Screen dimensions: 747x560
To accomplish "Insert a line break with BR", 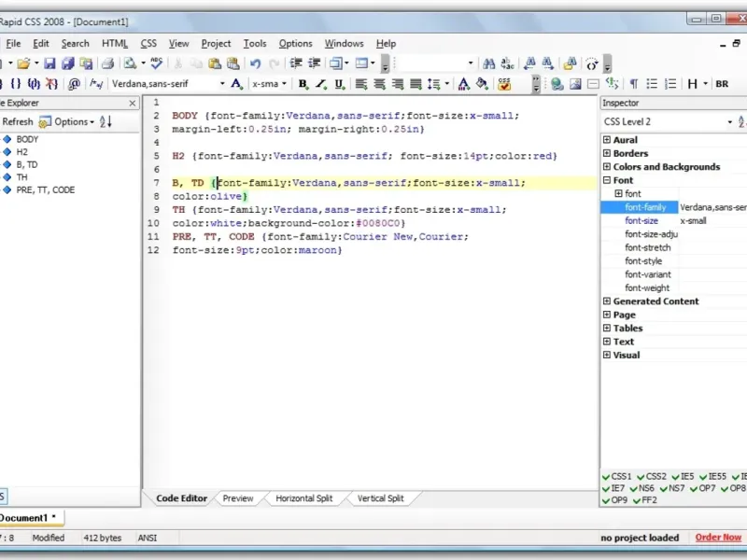I will click(722, 84).
